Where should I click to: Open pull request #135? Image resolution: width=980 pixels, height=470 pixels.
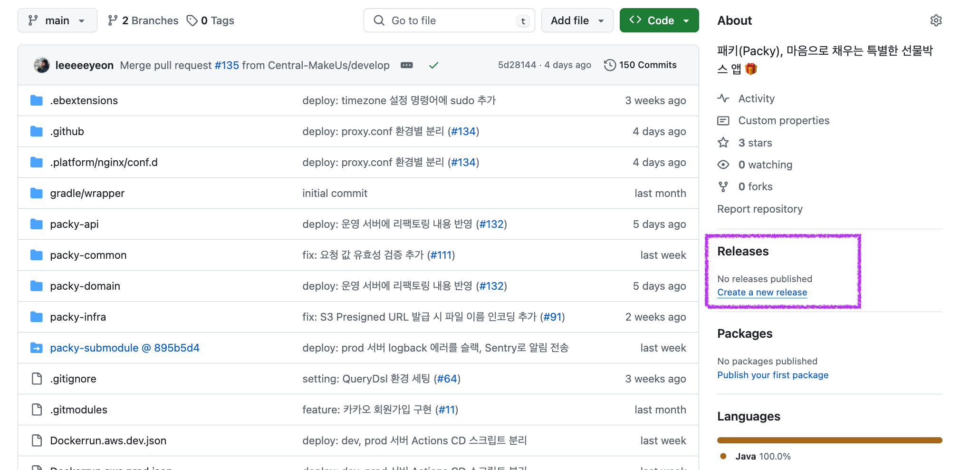coord(227,65)
